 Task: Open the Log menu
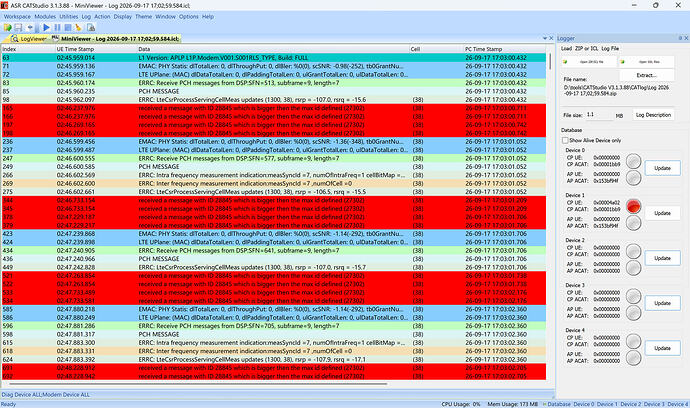[x=86, y=16]
